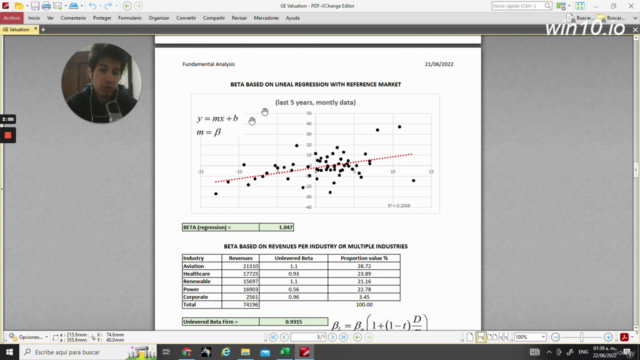Open the Compartir ribbon tab
Image resolution: width=640 pixels, height=360 pixels.
click(214, 18)
